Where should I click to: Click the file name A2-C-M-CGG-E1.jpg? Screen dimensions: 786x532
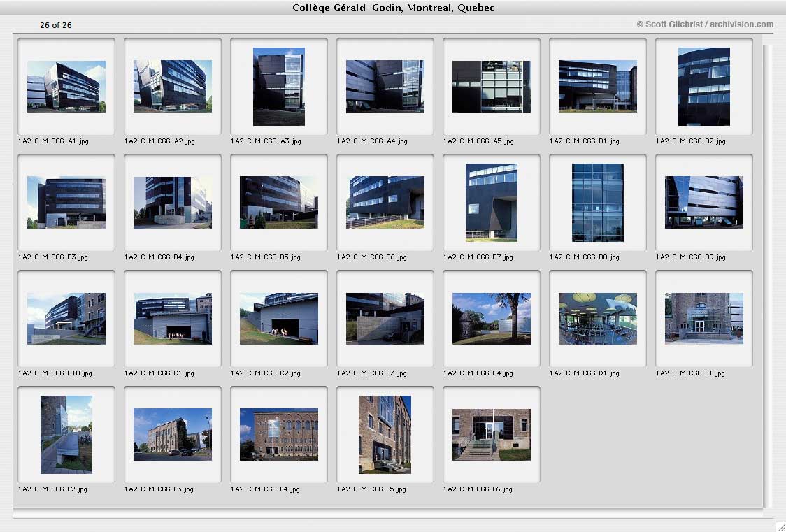click(692, 373)
